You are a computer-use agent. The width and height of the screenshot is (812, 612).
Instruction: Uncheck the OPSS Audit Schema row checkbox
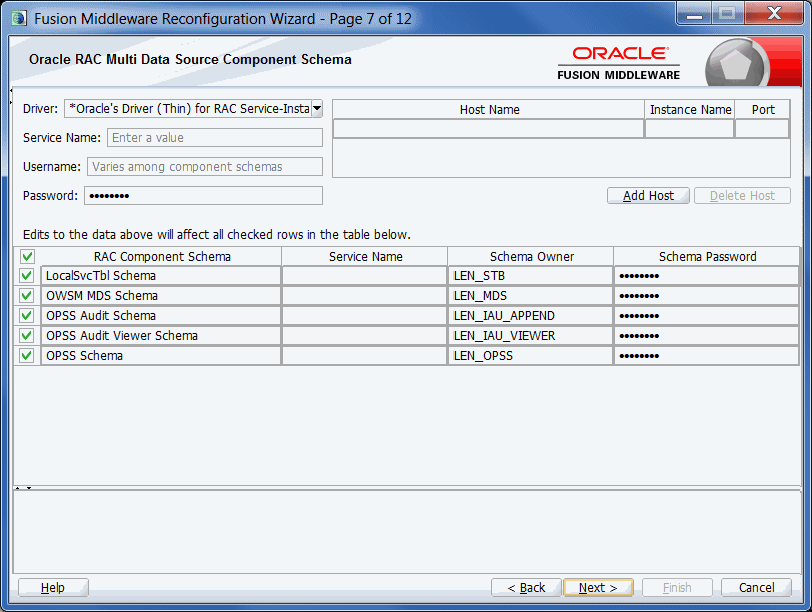click(26, 315)
